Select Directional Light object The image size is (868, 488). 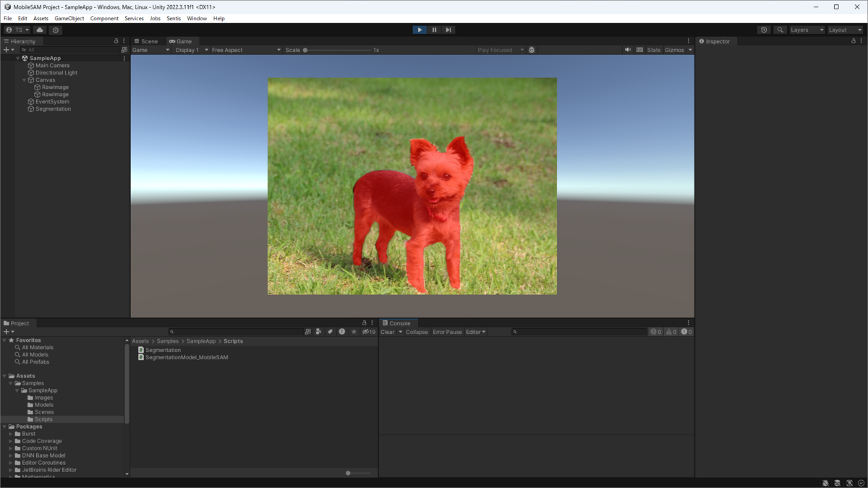click(x=56, y=72)
